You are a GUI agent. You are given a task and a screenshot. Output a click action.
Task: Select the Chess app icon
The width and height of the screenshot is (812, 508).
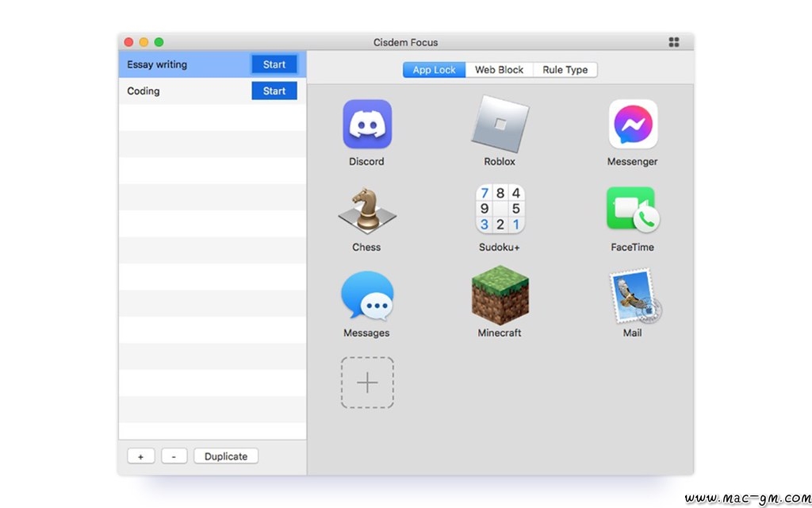coord(367,210)
